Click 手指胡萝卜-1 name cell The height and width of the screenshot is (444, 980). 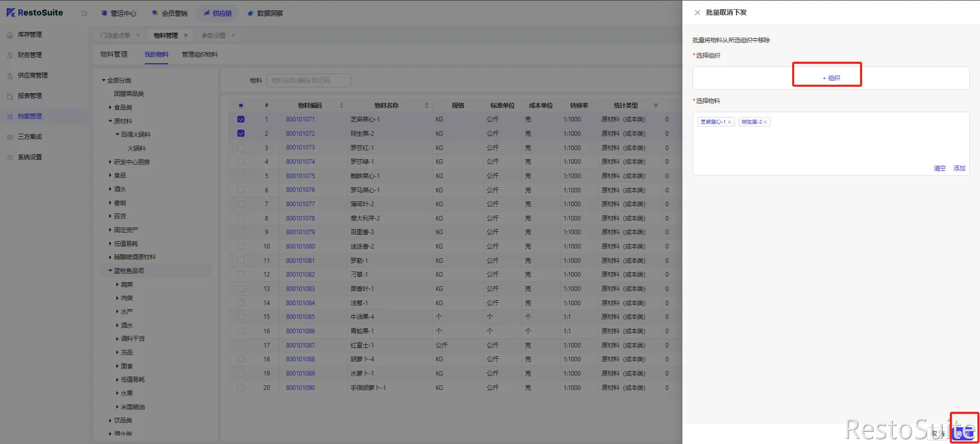point(368,388)
